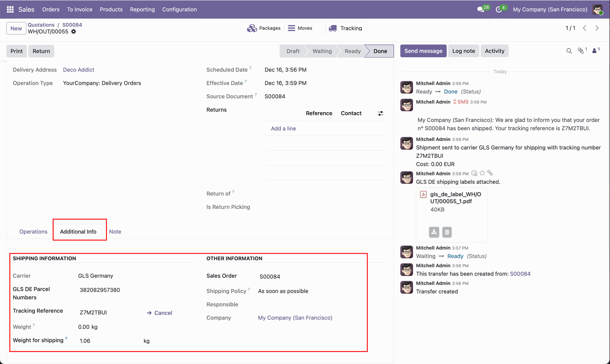
Task: Click the gear icon beside WH/OUT/00055
Action: [x=74, y=31]
